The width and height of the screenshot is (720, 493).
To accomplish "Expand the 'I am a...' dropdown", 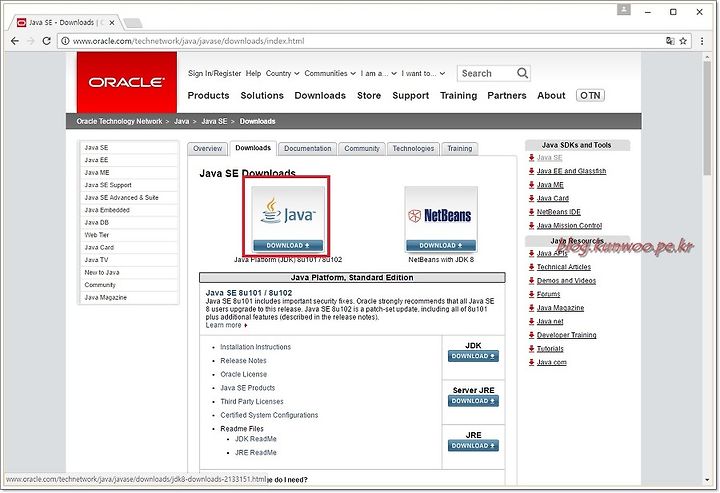I will tap(378, 73).
